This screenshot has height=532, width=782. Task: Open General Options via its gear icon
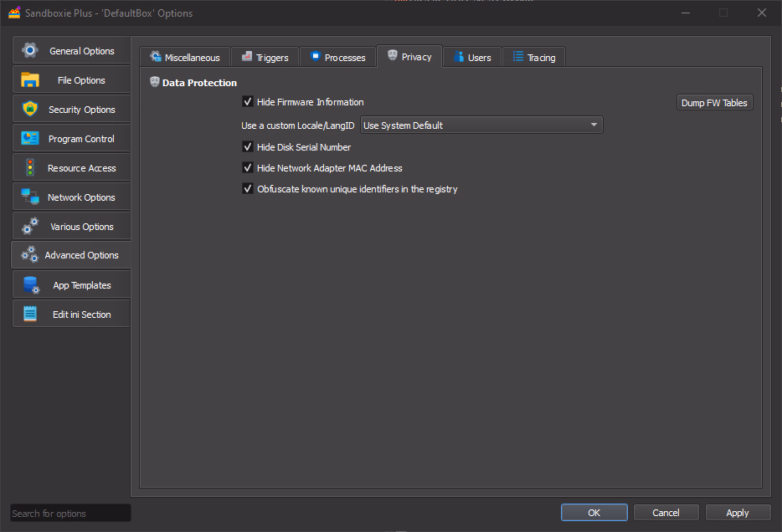(x=30, y=50)
